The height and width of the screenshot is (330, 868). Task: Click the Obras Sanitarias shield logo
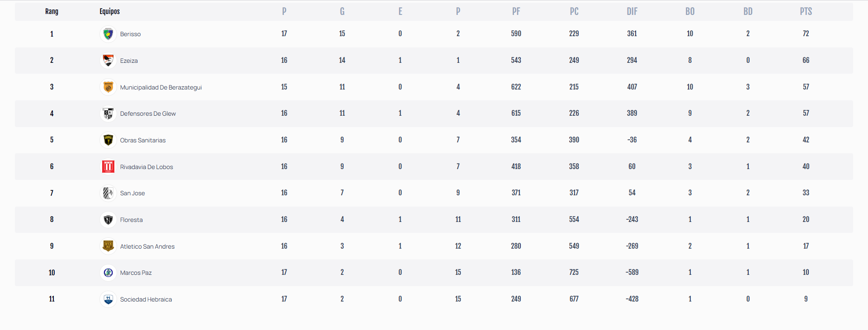[108, 140]
